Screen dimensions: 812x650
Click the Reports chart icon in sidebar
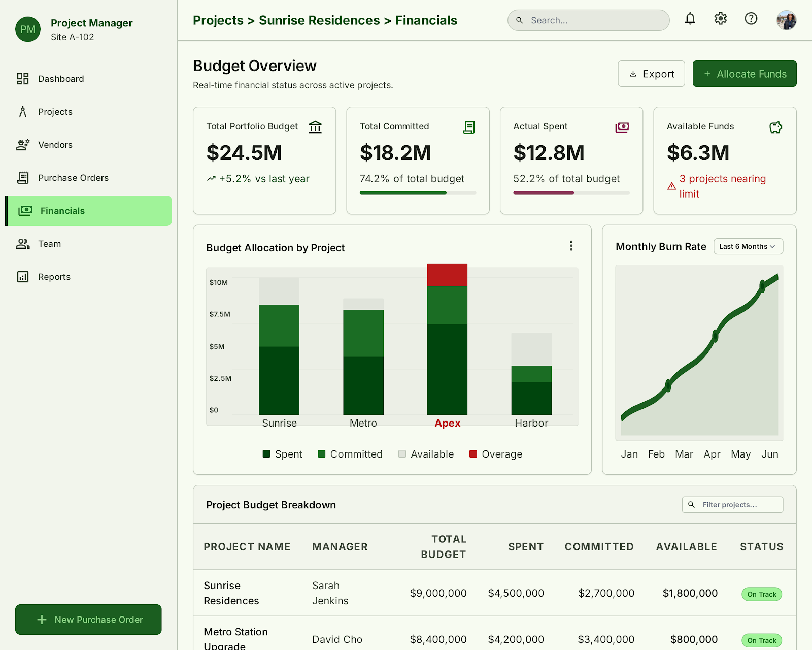click(23, 277)
